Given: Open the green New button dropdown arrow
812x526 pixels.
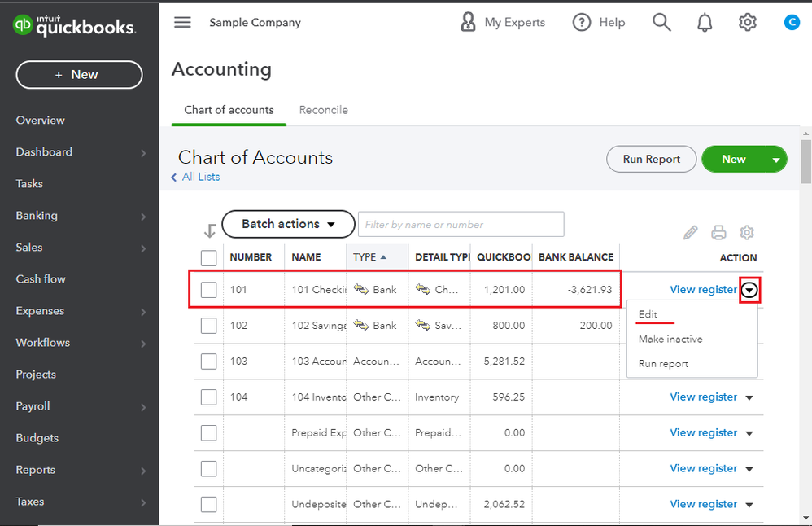Looking at the screenshot, I should pyautogui.click(x=776, y=160).
